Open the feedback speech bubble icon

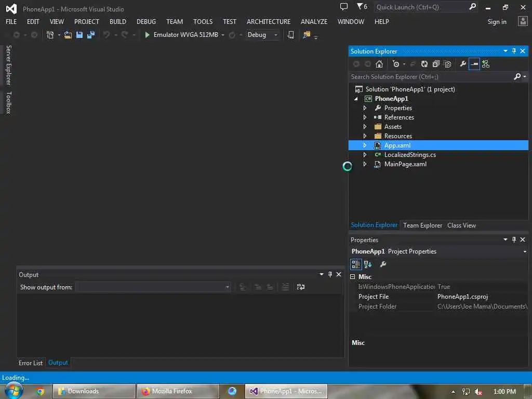coord(344,7)
